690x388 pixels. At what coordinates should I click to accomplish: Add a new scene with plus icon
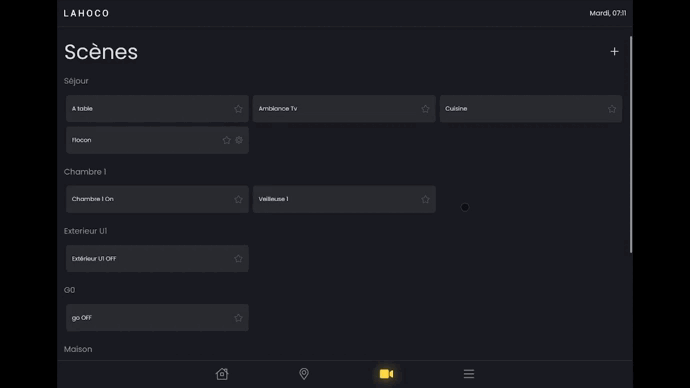(614, 51)
